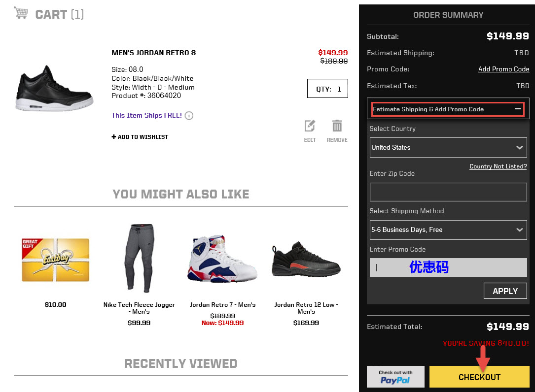This screenshot has height=392, width=535.
Task: Click the plus icon Add to Wishlist
Action: point(114,137)
